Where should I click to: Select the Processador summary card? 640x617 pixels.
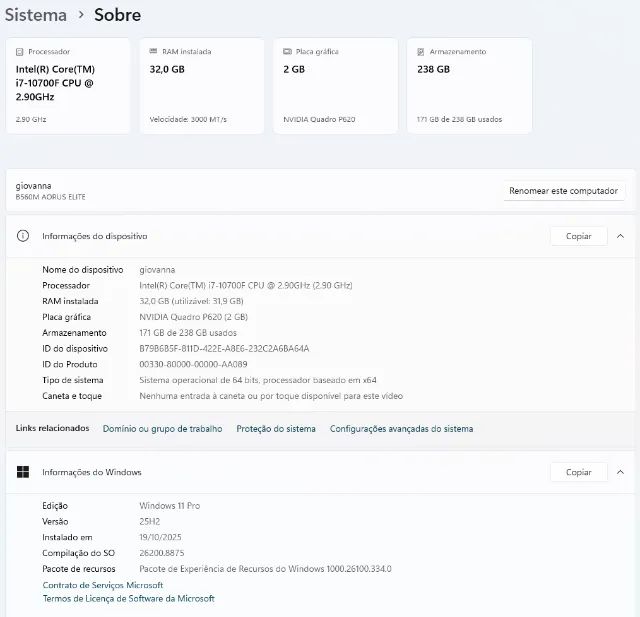pos(68,86)
